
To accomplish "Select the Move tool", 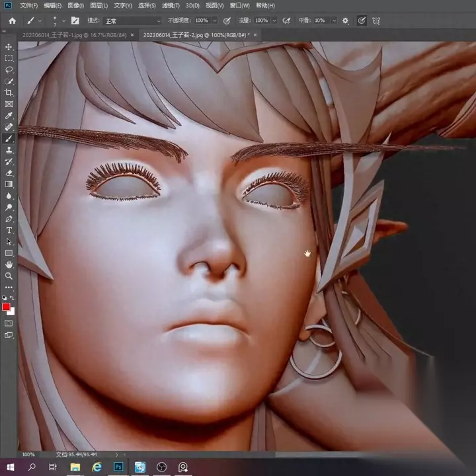I will tap(9, 47).
